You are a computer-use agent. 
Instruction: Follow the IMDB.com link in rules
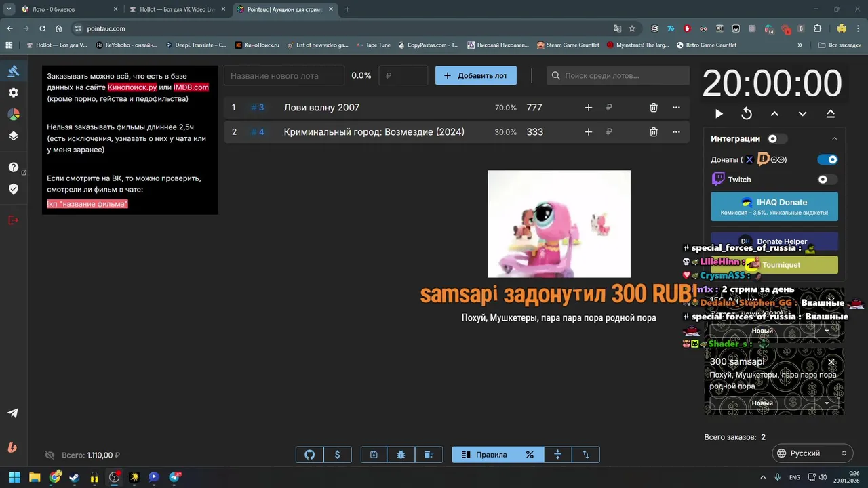point(191,87)
